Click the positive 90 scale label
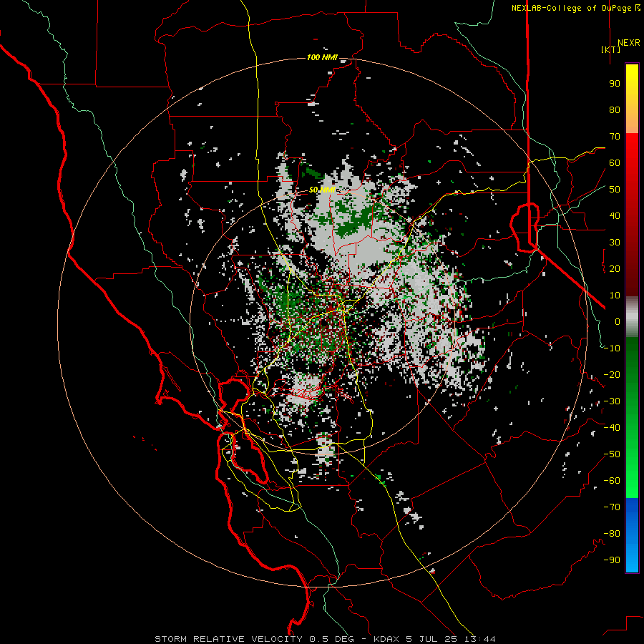The height and width of the screenshot is (644, 644). tap(615, 84)
